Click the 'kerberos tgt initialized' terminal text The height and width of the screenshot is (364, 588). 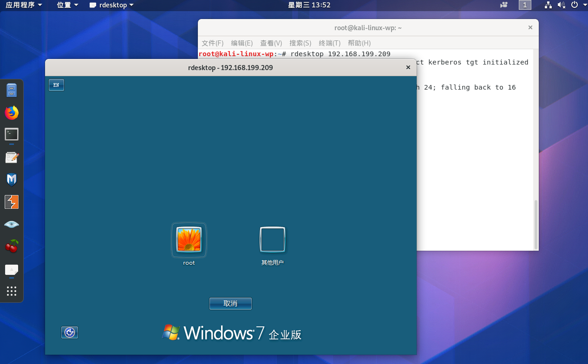pos(478,62)
